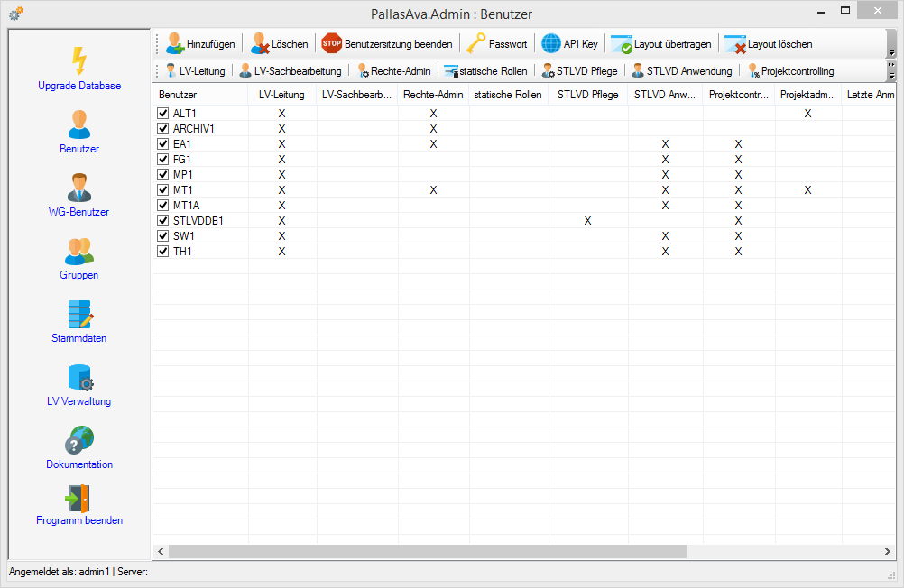Click the statische Rollen column header
This screenshot has height=588, width=904.
pos(508,95)
